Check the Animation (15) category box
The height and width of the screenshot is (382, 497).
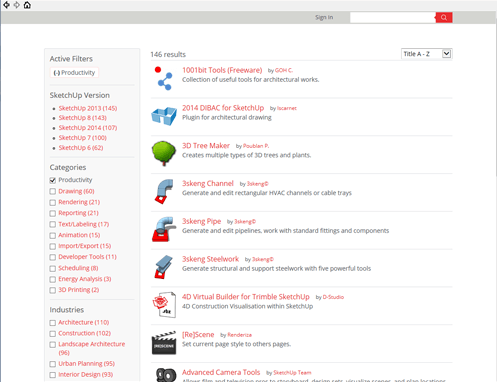point(53,235)
